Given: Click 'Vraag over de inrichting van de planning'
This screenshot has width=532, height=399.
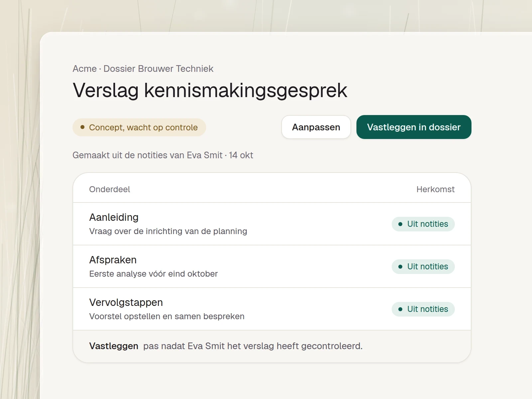Looking at the screenshot, I should [168, 231].
